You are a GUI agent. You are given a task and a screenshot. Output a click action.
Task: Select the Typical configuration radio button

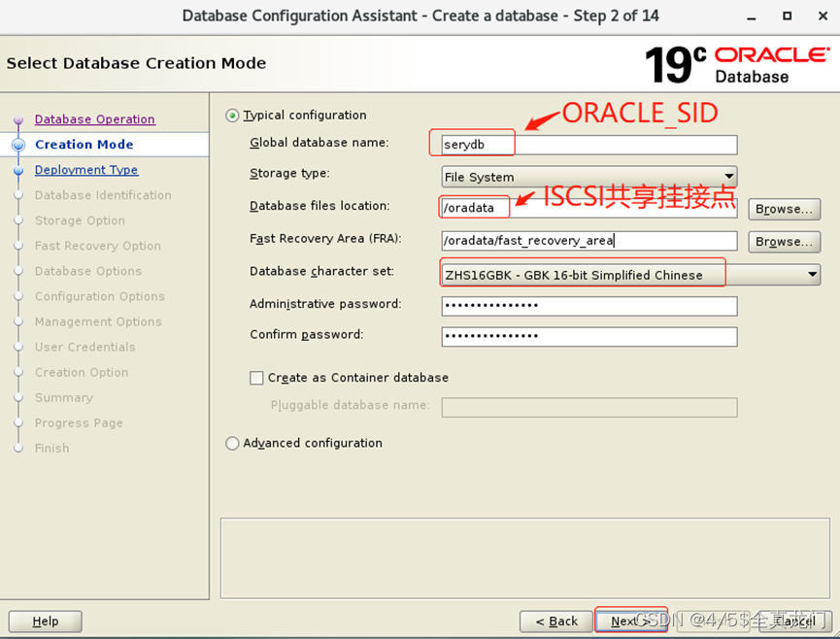(x=232, y=115)
